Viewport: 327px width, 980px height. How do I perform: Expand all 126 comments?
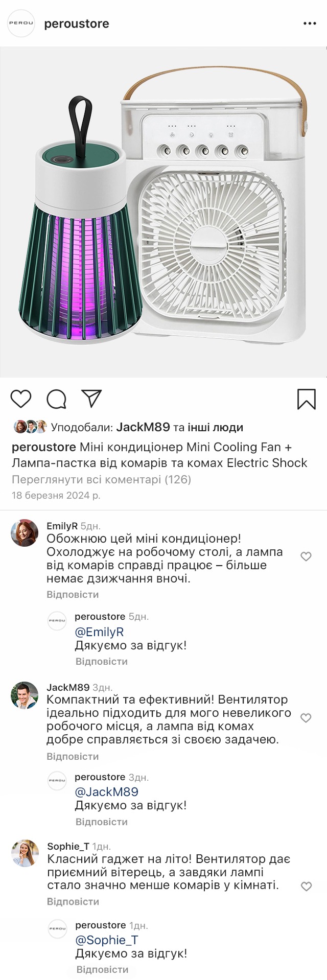(101, 480)
